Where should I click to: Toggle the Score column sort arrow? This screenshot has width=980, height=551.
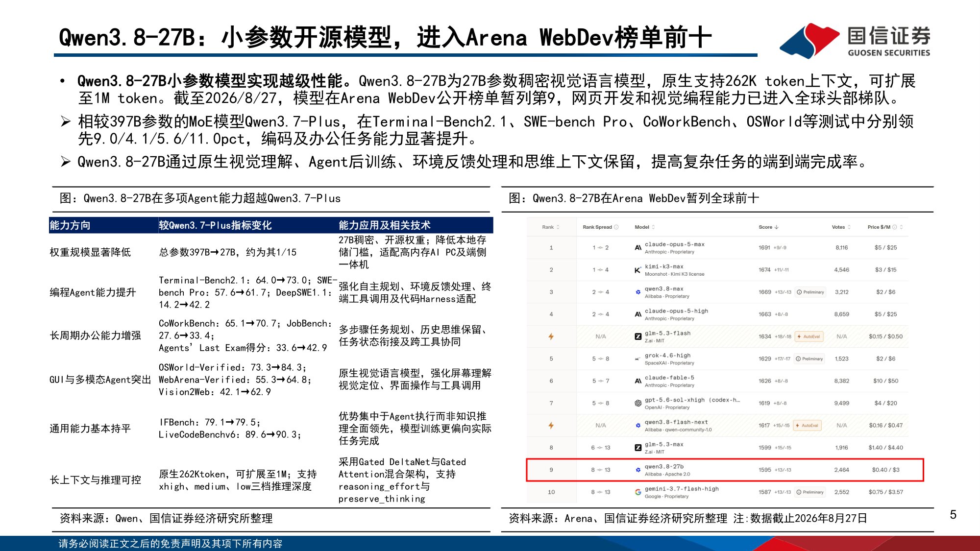(x=777, y=227)
